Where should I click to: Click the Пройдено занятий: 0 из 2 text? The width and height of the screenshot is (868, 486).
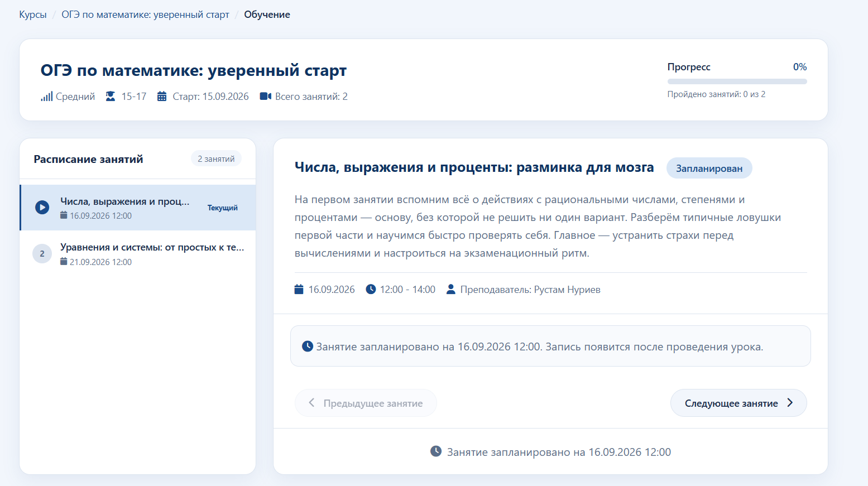pyautogui.click(x=716, y=94)
